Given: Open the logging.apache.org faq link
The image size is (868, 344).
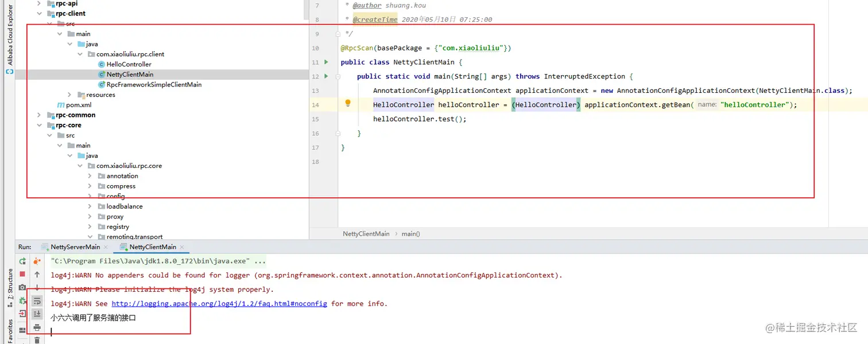Looking at the screenshot, I should 219,303.
